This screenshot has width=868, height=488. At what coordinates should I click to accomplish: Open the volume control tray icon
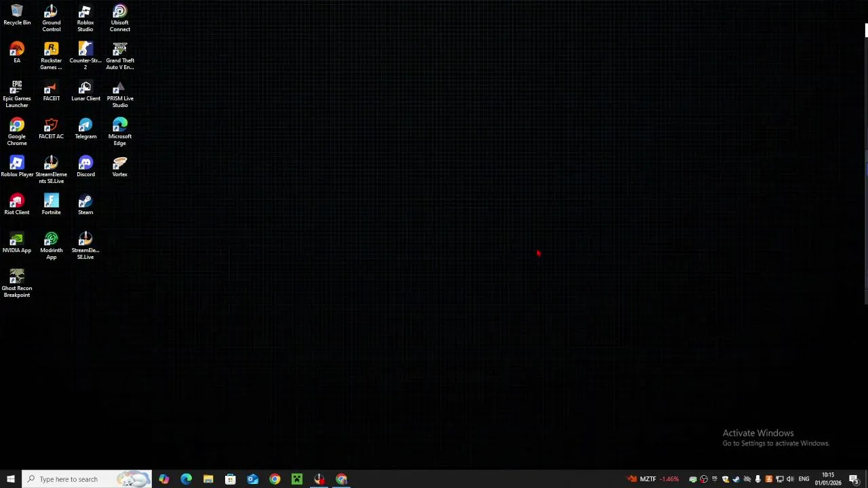click(790, 479)
